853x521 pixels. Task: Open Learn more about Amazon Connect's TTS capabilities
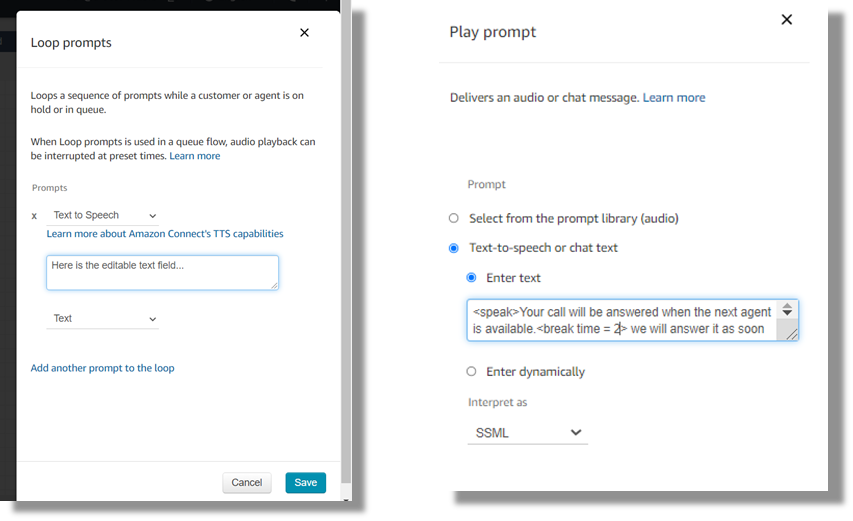point(165,234)
